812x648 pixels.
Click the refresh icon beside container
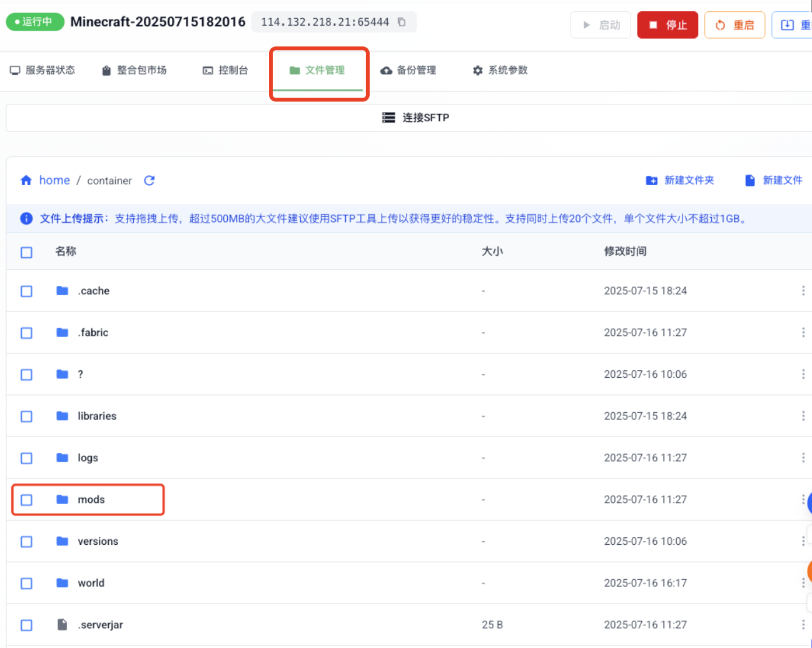point(149,181)
